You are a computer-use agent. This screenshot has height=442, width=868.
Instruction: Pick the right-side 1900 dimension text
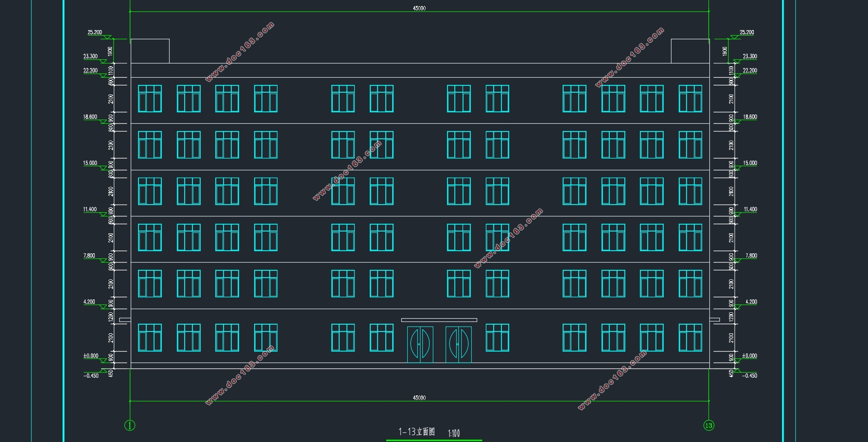725,51
